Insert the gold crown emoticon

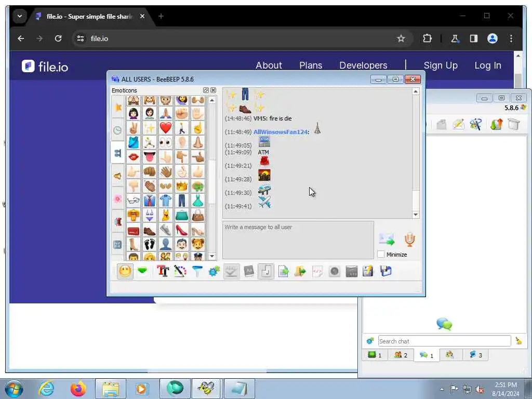point(182,186)
